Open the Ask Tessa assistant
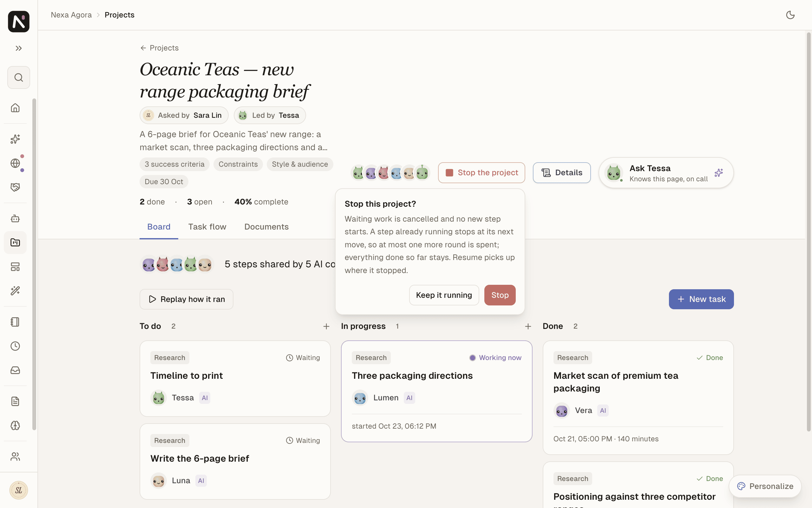 (666, 173)
